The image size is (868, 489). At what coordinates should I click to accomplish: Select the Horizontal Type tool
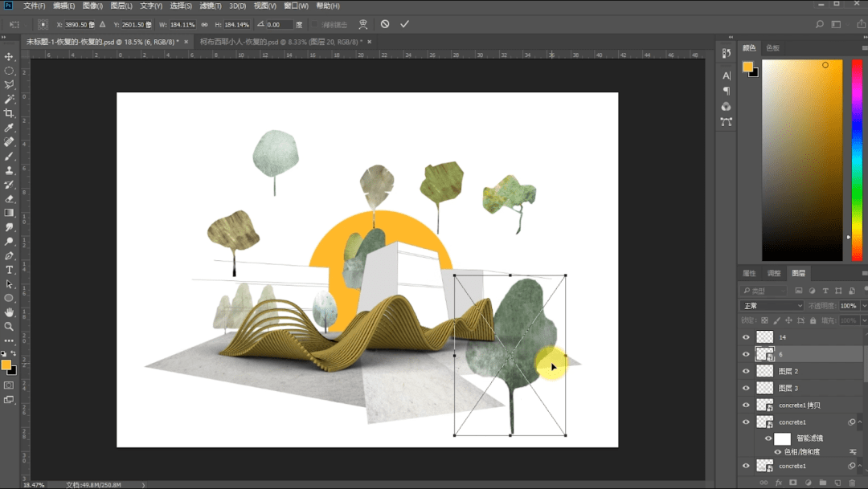[9, 270]
